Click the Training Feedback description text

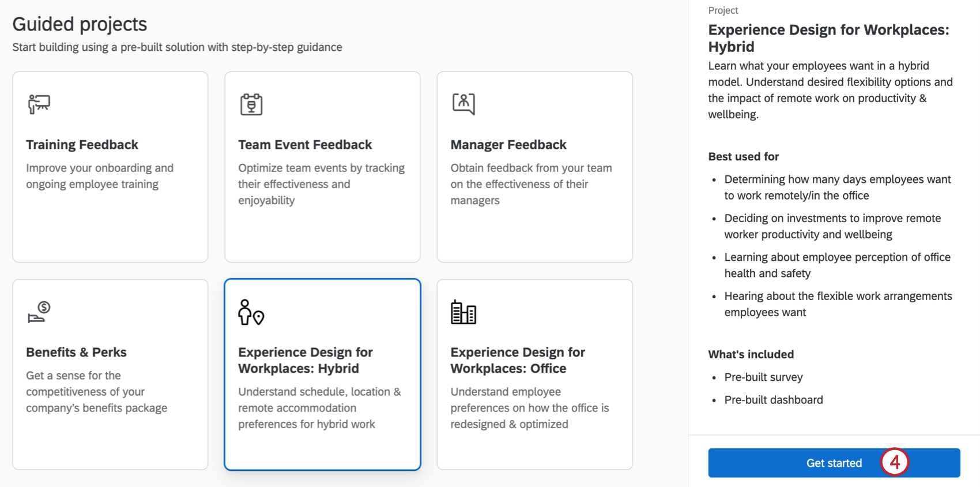tap(100, 176)
